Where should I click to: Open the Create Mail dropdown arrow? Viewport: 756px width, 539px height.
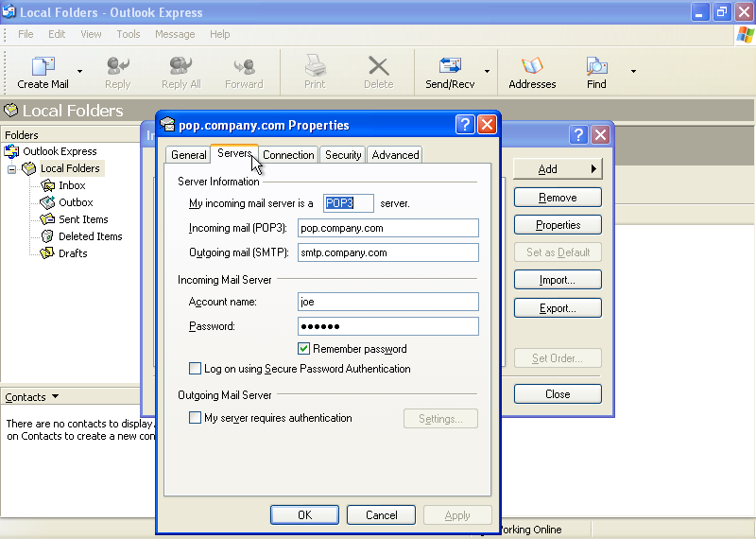pyautogui.click(x=79, y=72)
